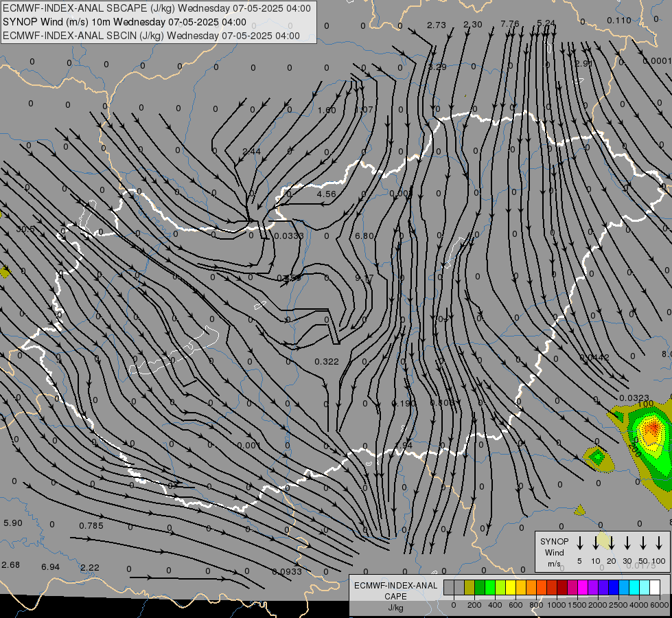Click the 30 m/s wind arrow in legend
The height and width of the screenshot is (618, 672).
627,543
